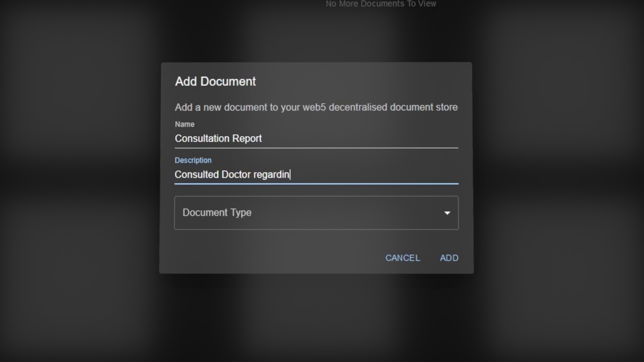Click the No More Documents To View text

coord(381,4)
